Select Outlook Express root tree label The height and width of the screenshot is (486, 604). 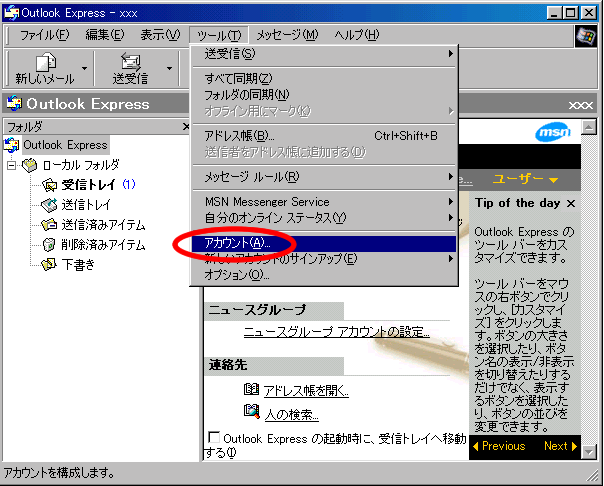pyautogui.click(x=65, y=145)
